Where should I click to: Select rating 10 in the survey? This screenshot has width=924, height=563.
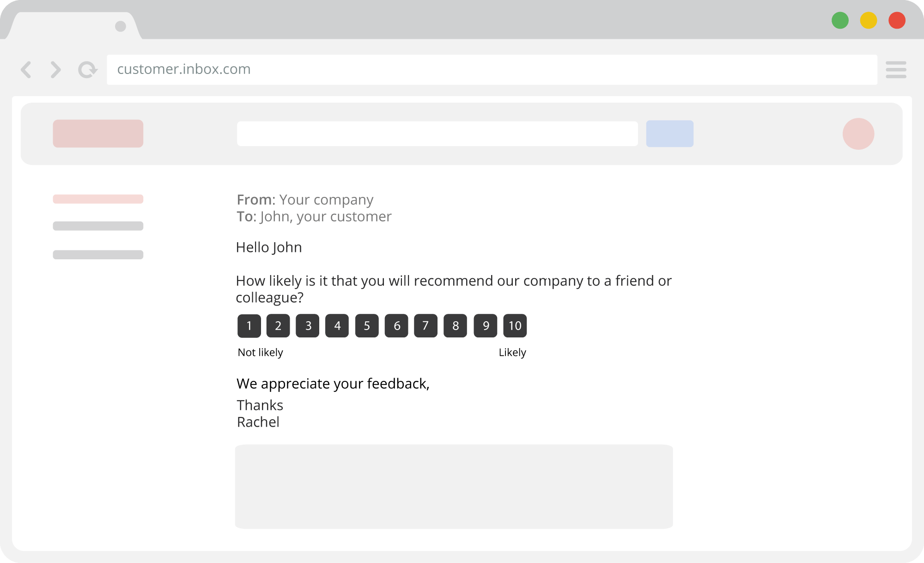[515, 326]
